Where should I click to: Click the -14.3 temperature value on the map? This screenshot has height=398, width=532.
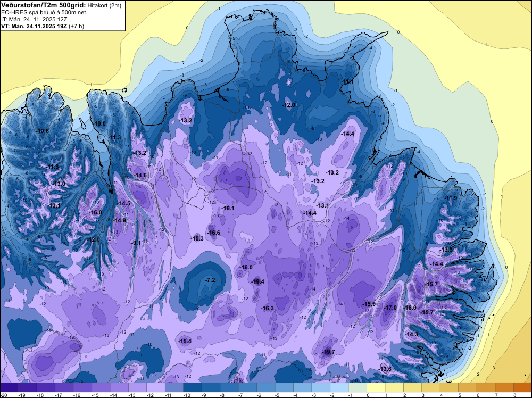pyautogui.click(x=412, y=334)
